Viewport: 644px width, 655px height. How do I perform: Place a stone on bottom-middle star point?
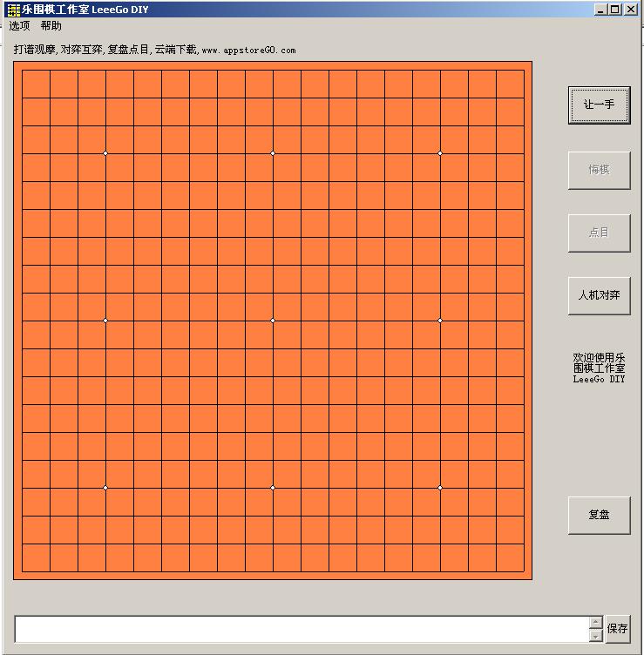pyautogui.click(x=273, y=488)
